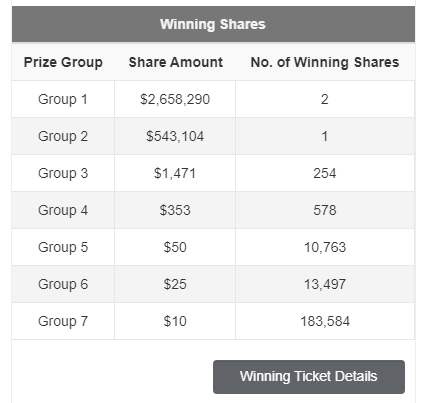Select the $2,658,290 share amount cell
Viewport: 427px width, 403px height.
tap(175, 99)
